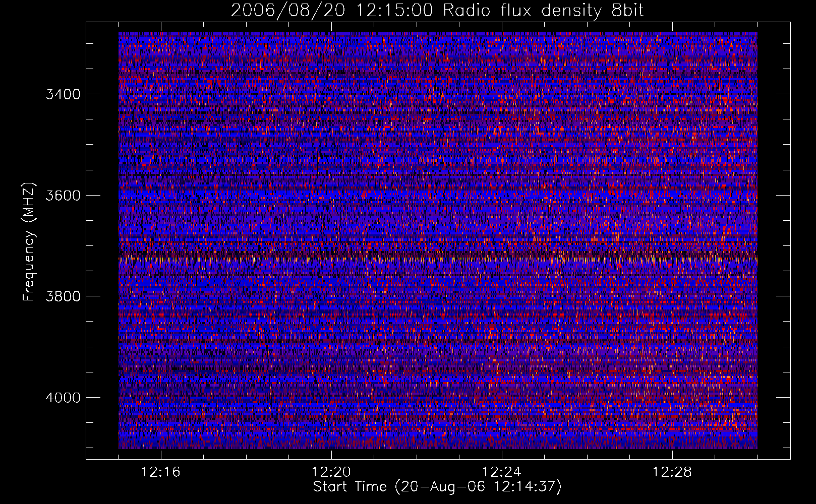Click the 3800 frequency tick label

[x=63, y=296]
